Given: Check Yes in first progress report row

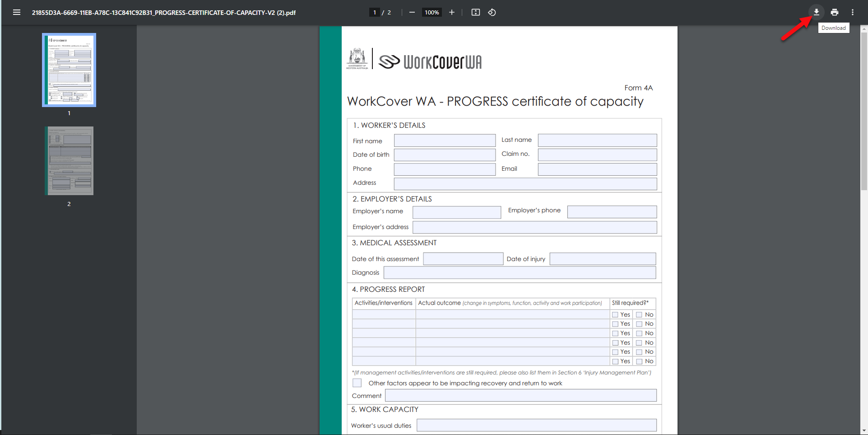Looking at the screenshot, I should coord(615,315).
